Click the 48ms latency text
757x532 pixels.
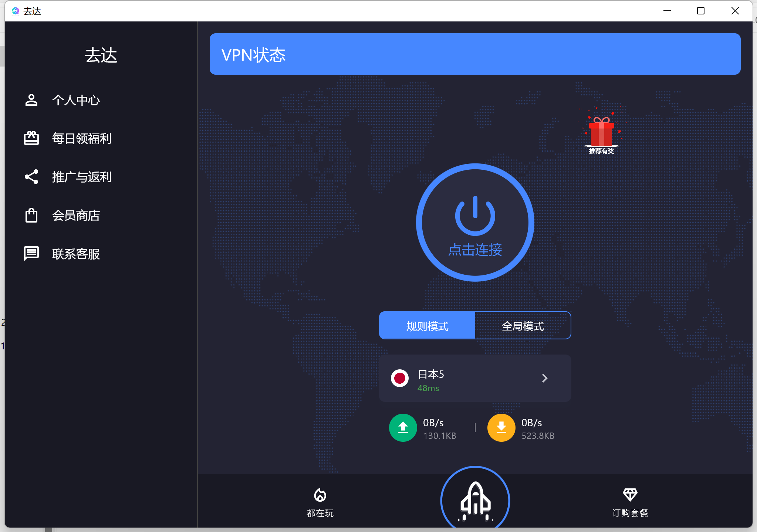(428, 388)
